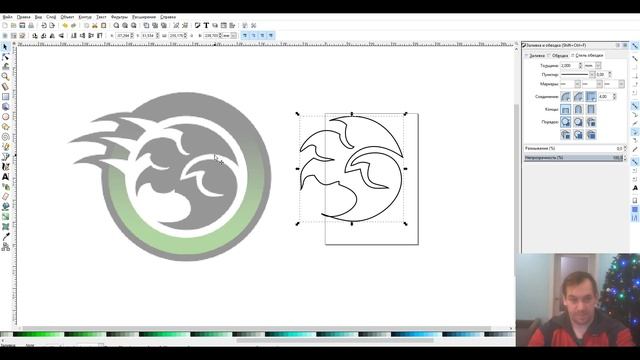Image resolution: width=640 pixels, height=360 pixels.
Task: Choose the miter join style
Action: pyautogui.click(x=591, y=97)
